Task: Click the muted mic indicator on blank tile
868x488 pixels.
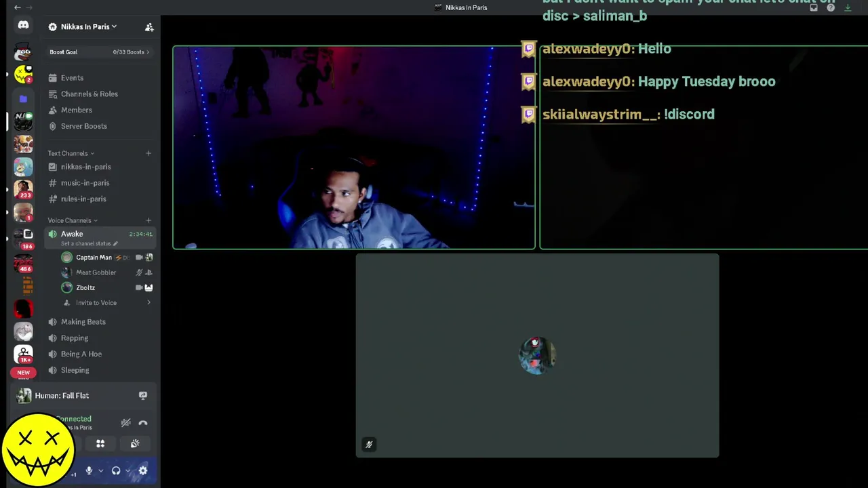Action: tap(369, 445)
